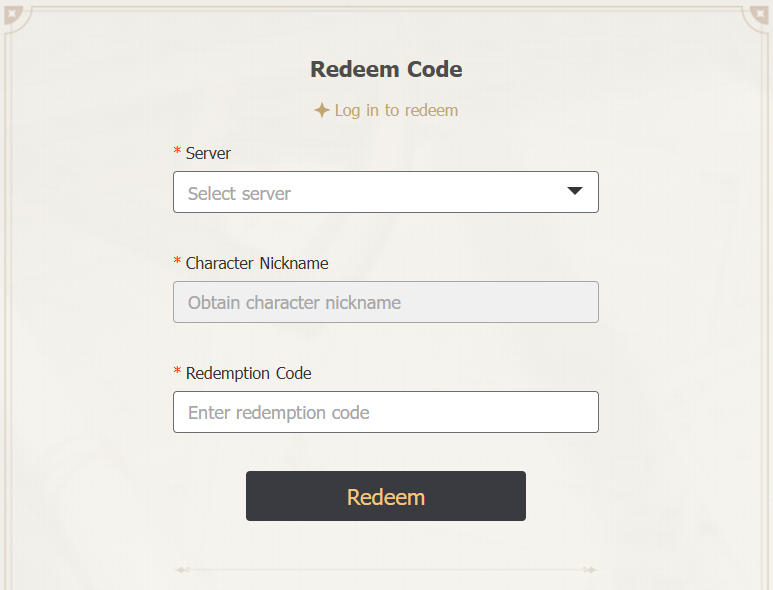Click the dark Redeem button
The width and height of the screenshot is (773, 590).
tap(386, 496)
